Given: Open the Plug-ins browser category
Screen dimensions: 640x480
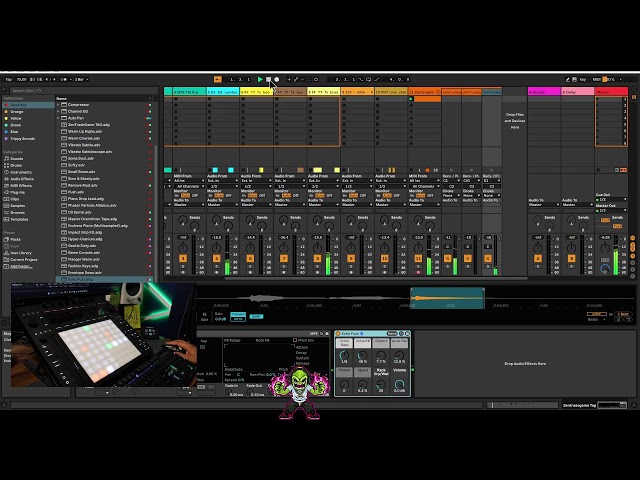Looking at the screenshot, I should pos(18,192).
